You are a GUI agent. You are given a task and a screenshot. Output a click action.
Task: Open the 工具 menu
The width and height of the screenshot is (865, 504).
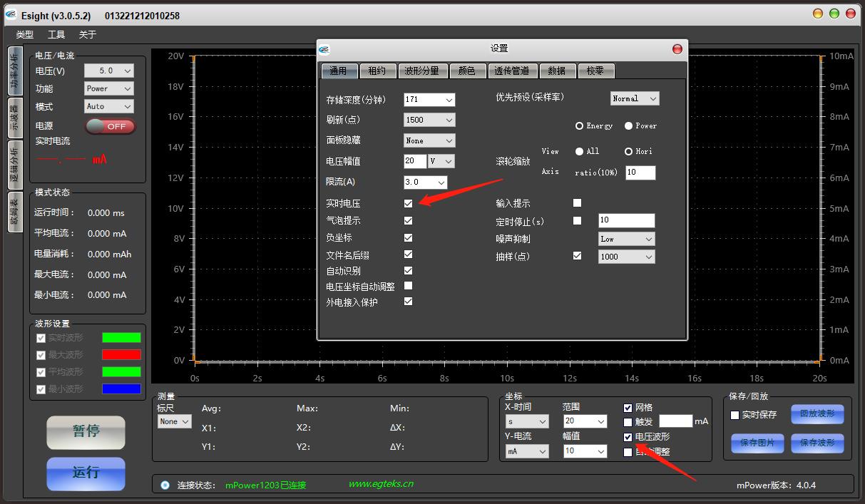point(56,34)
